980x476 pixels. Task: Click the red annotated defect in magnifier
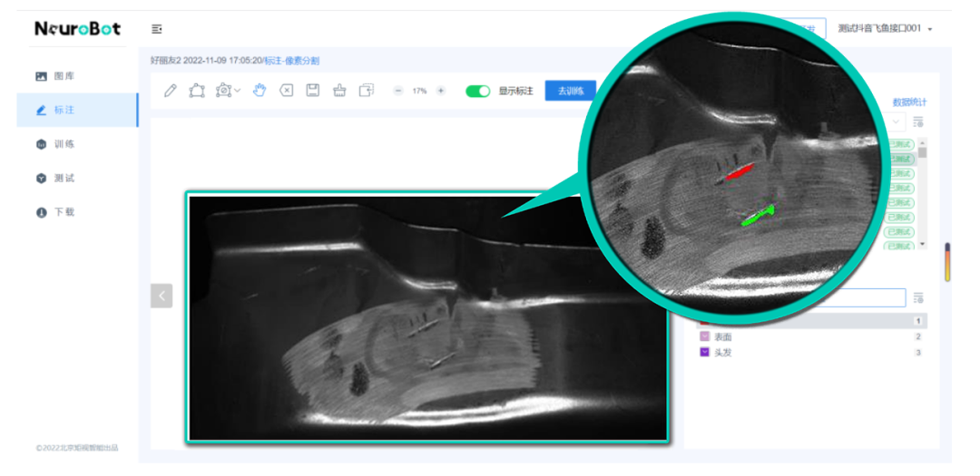(x=739, y=171)
